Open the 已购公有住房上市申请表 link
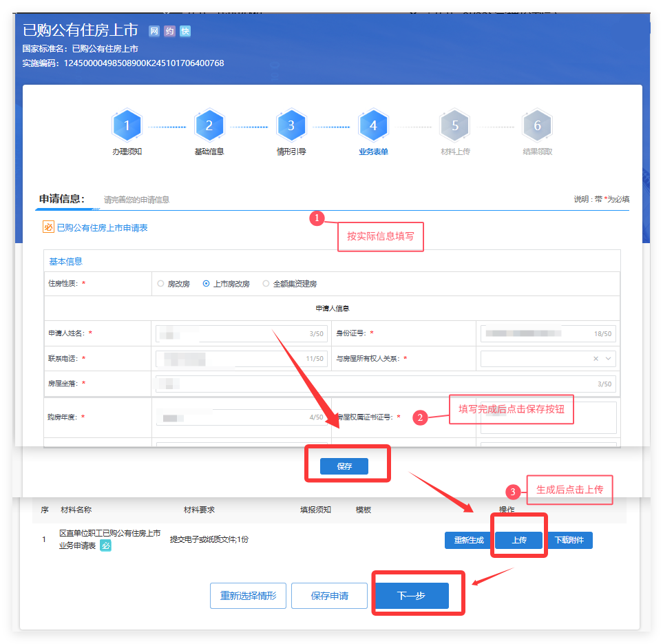663x644 pixels. pos(102,227)
